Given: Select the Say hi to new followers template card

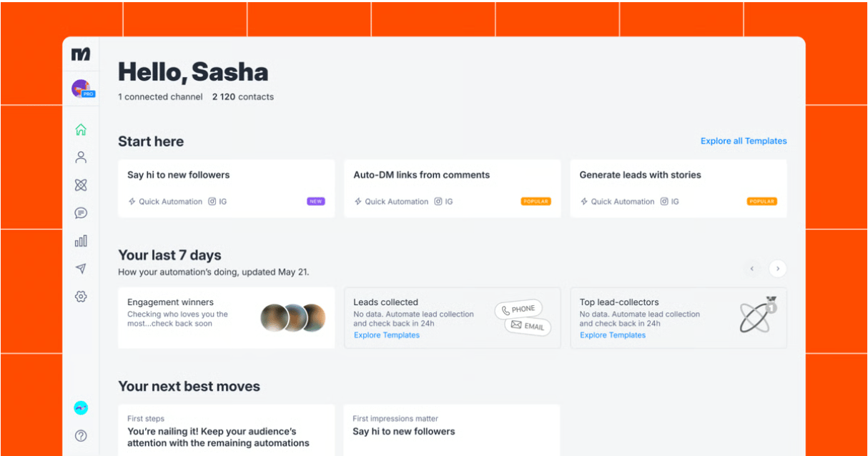Looking at the screenshot, I should tap(227, 189).
